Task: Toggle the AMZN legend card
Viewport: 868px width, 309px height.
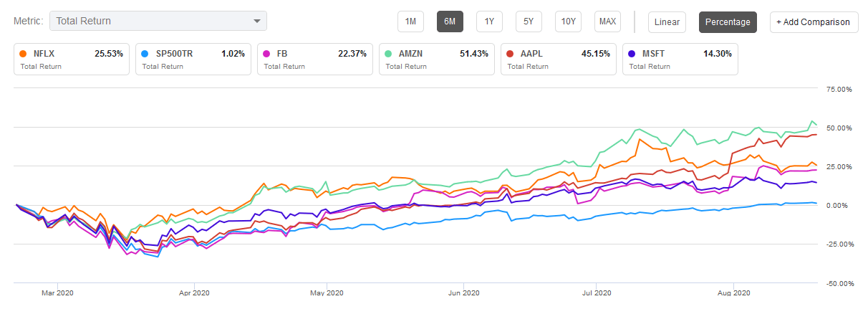Action: click(437, 60)
